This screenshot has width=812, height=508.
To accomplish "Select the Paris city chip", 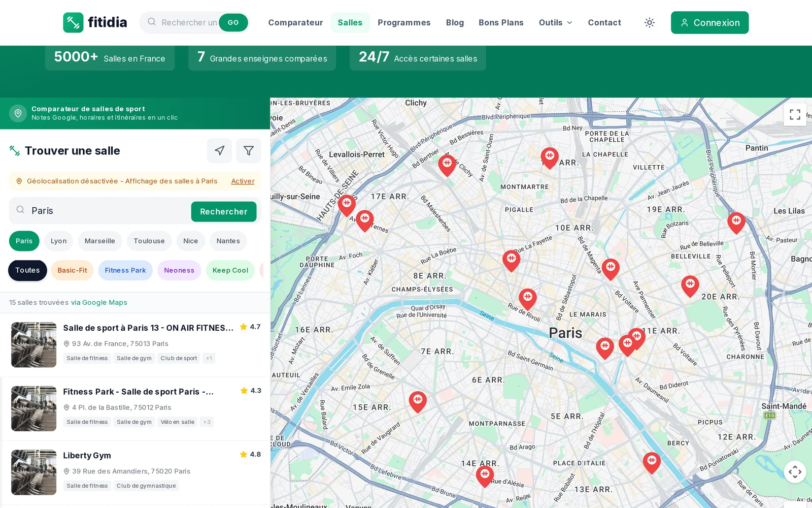I will [24, 241].
